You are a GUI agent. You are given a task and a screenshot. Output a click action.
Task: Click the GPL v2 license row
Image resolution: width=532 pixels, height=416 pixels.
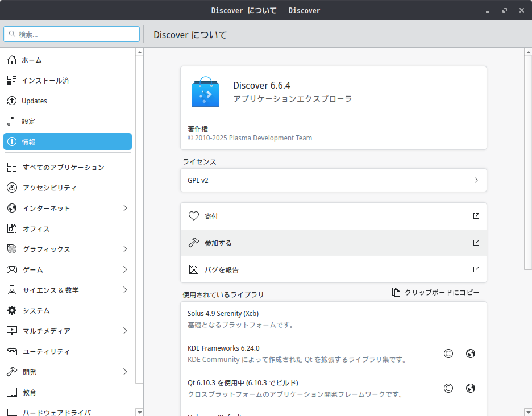[x=334, y=180]
